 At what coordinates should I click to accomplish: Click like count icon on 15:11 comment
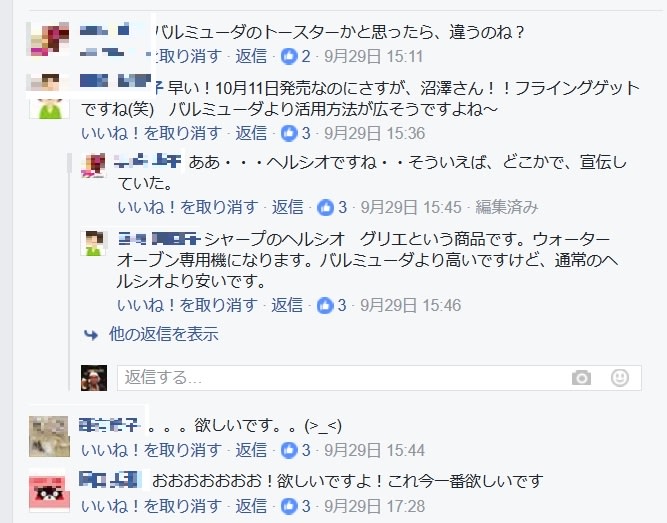[289, 56]
